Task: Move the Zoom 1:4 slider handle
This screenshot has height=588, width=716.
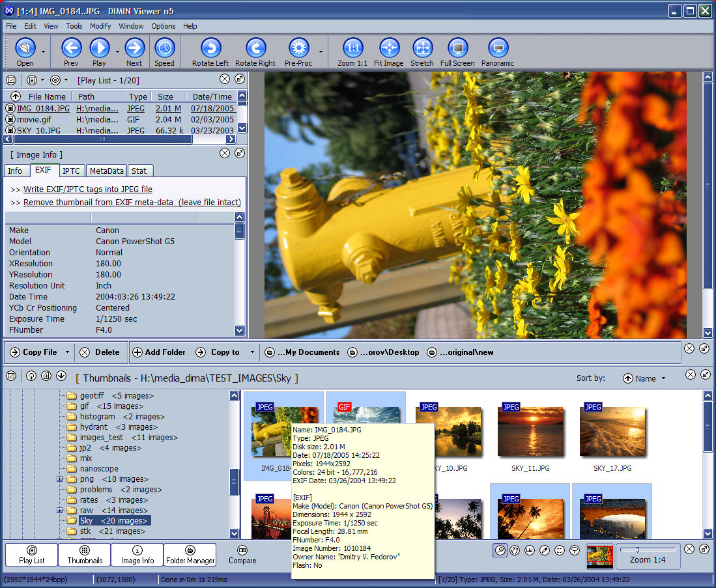Action: 637,549
